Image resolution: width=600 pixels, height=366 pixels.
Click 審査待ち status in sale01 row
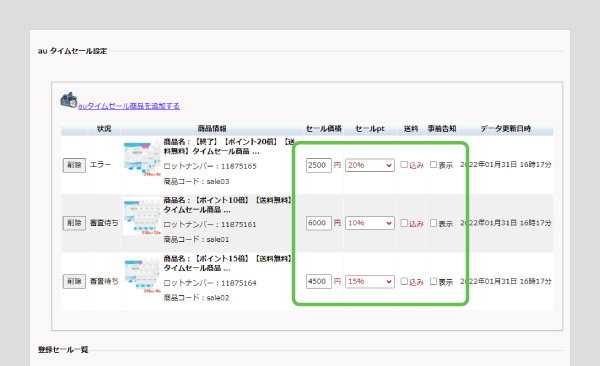click(104, 223)
